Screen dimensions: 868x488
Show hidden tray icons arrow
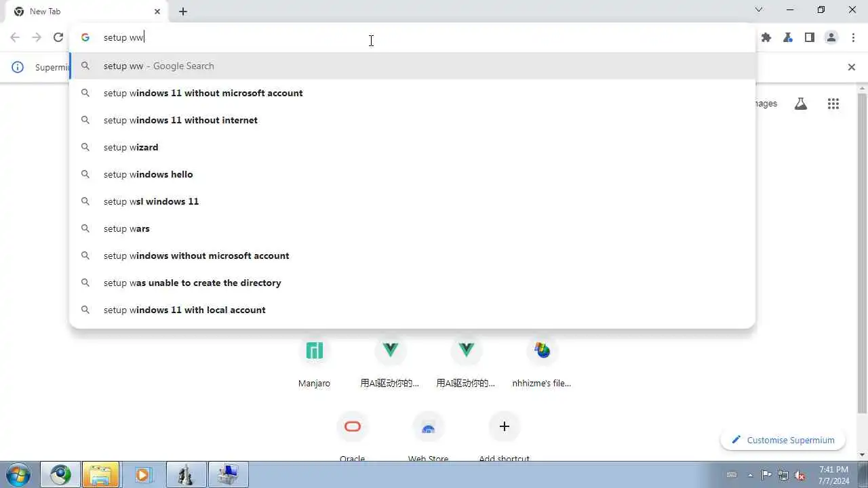click(x=750, y=475)
